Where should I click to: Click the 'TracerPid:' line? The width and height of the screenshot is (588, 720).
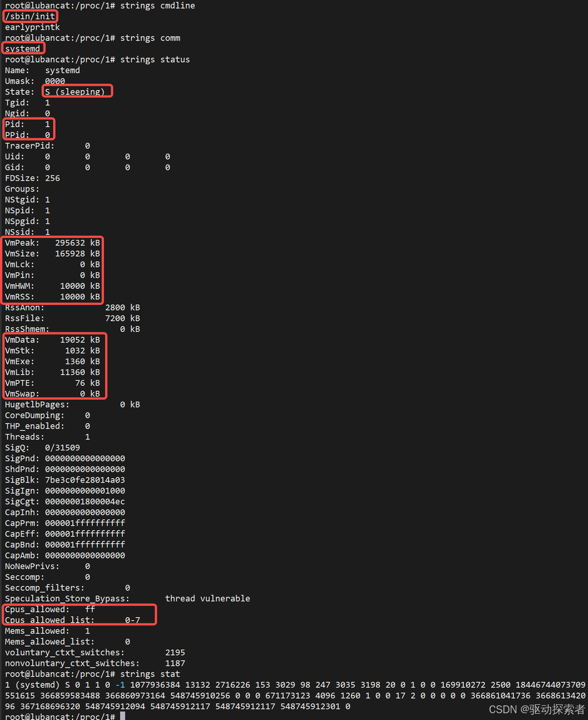(47, 146)
